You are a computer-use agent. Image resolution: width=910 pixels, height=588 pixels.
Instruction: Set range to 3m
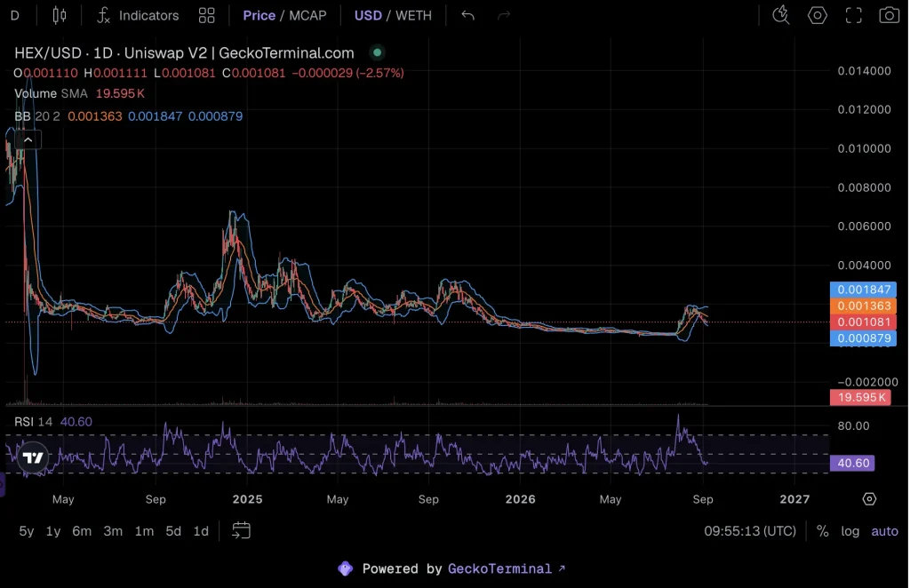coord(113,531)
